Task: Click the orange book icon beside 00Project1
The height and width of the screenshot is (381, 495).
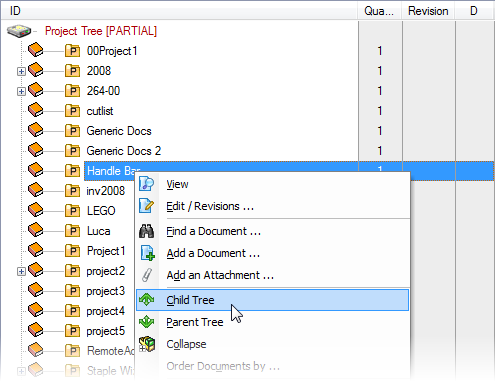Action: [x=35, y=50]
